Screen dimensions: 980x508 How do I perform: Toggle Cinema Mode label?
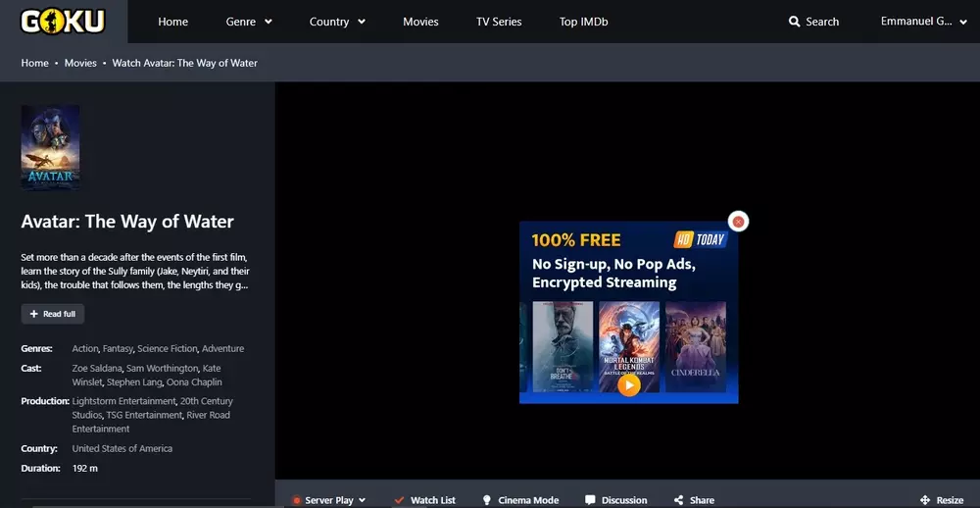tap(528, 500)
